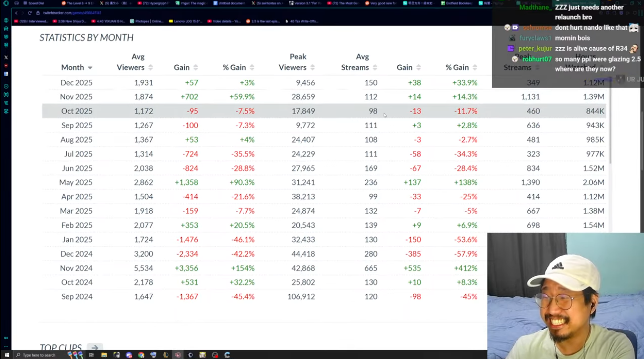Open the Photopea bookmark
644x359 pixels.
coord(147,21)
